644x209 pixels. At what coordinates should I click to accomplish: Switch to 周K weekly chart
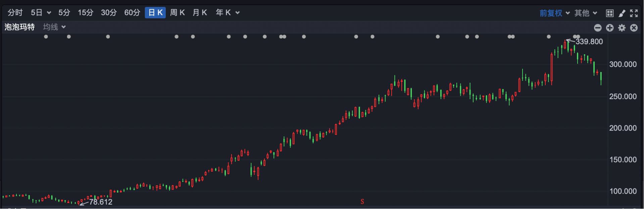coord(177,13)
